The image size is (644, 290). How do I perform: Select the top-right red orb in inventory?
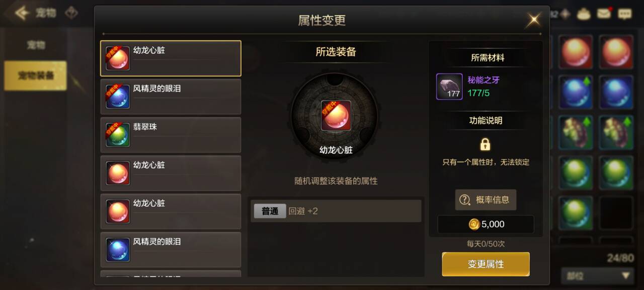[x=616, y=52]
